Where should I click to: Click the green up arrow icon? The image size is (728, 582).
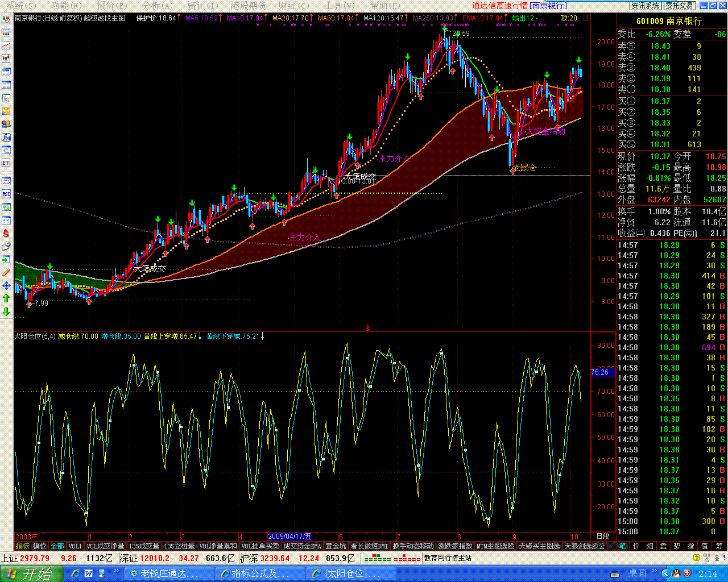[x=6, y=298]
